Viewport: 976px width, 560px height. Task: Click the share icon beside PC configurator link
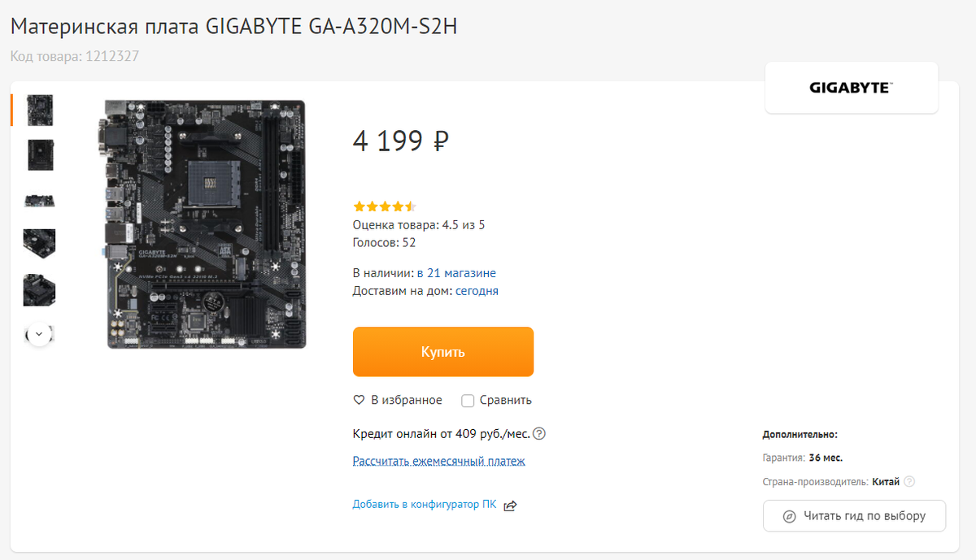pos(510,506)
